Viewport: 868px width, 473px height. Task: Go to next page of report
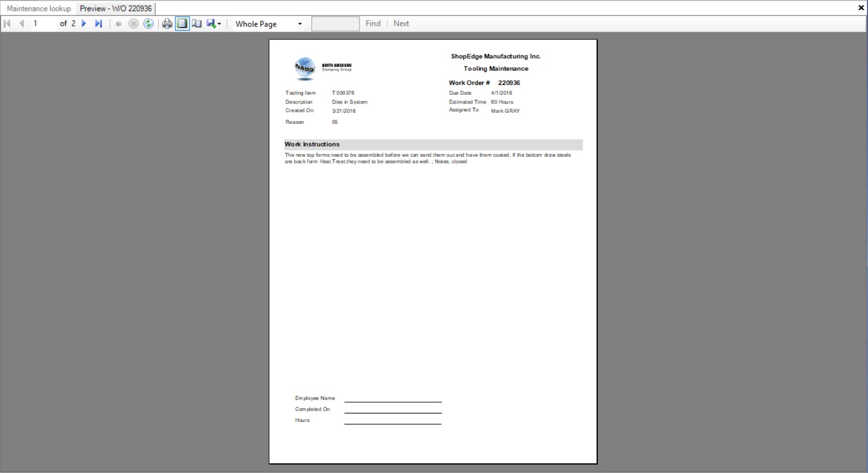[84, 23]
